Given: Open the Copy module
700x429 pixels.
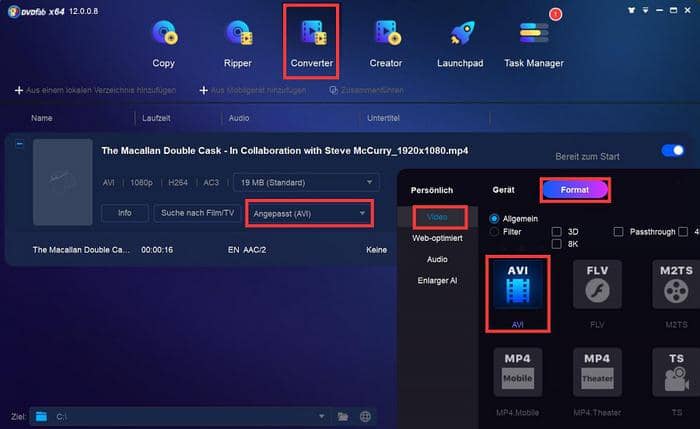Looking at the screenshot, I should [x=164, y=44].
